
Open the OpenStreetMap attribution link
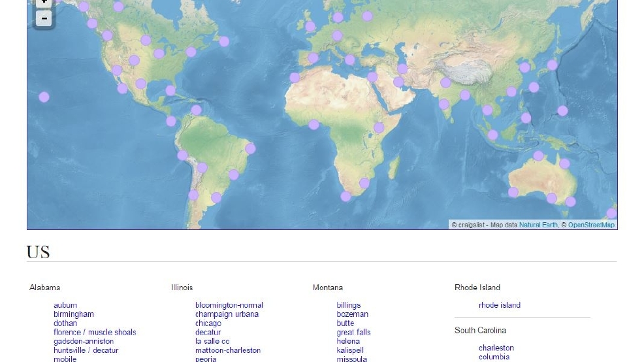tap(592, 225)
